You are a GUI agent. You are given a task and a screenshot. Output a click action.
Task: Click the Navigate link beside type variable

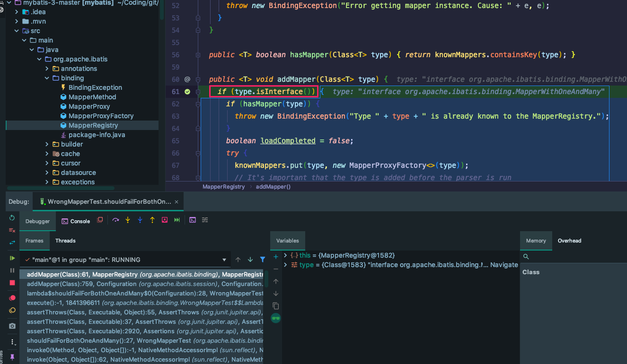click(504, 265)
